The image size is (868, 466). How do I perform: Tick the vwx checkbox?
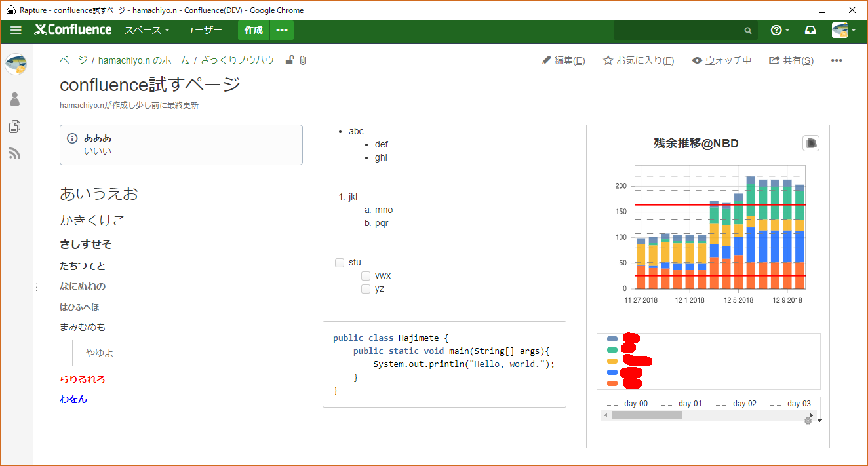[x=366, y=276]
